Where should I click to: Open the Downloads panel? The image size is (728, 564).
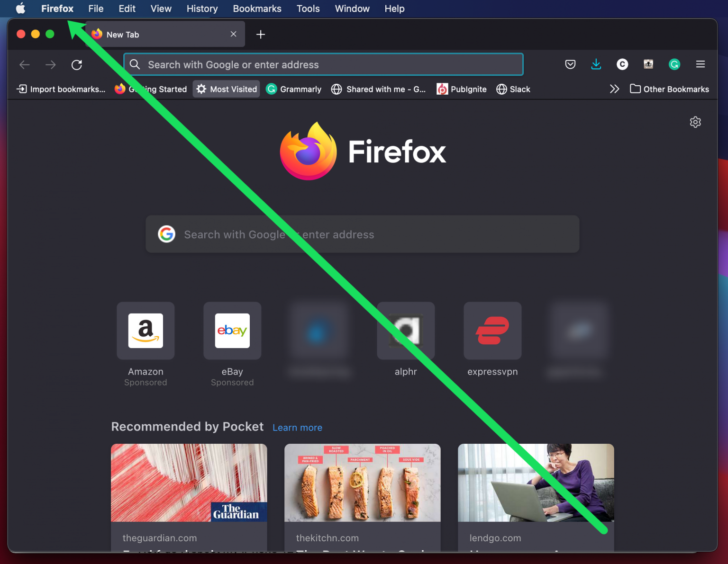pyautogui.click(x=596, y=64)
